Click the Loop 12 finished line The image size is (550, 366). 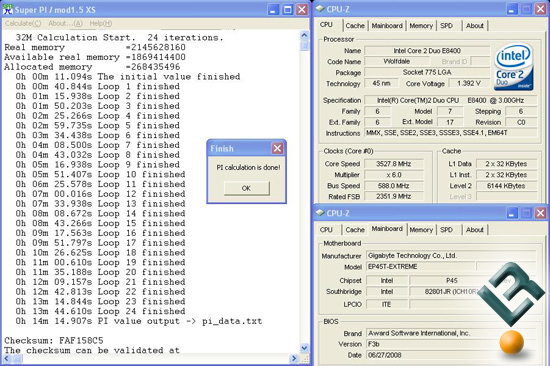pos(100,194)
